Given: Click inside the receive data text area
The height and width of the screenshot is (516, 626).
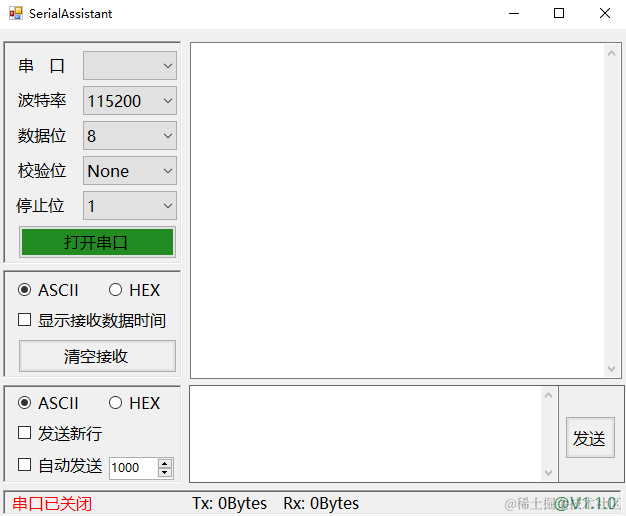Looking at the screenshot, I should tap(397, 210).
